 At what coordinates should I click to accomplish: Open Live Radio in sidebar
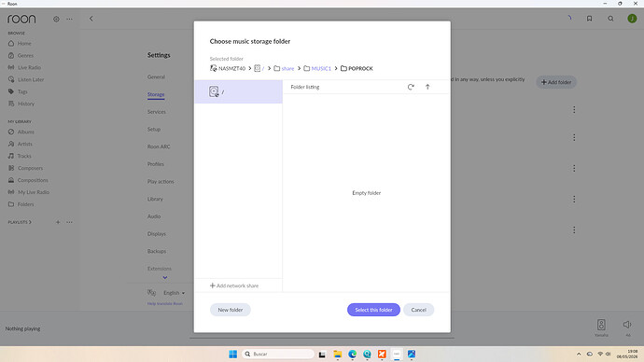24,67
